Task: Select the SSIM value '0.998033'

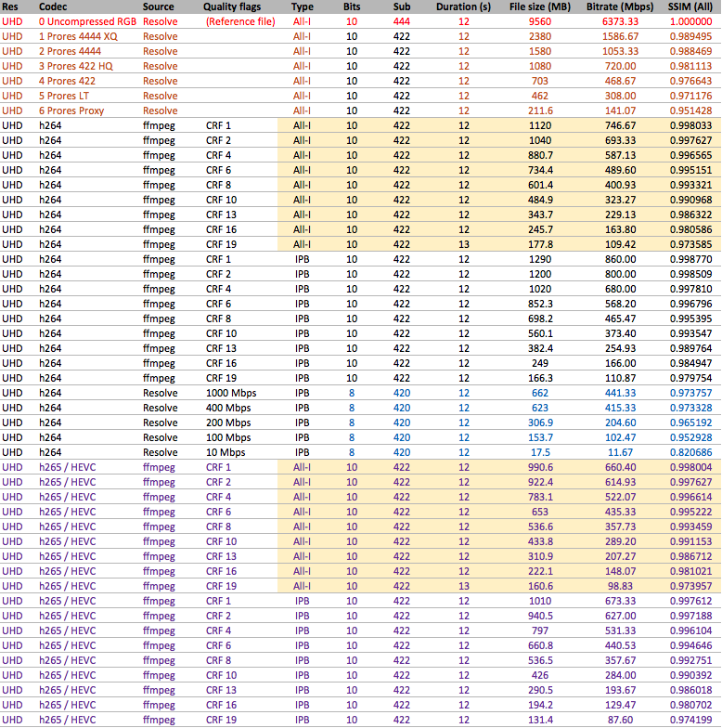Action: (x=690, y=126)
